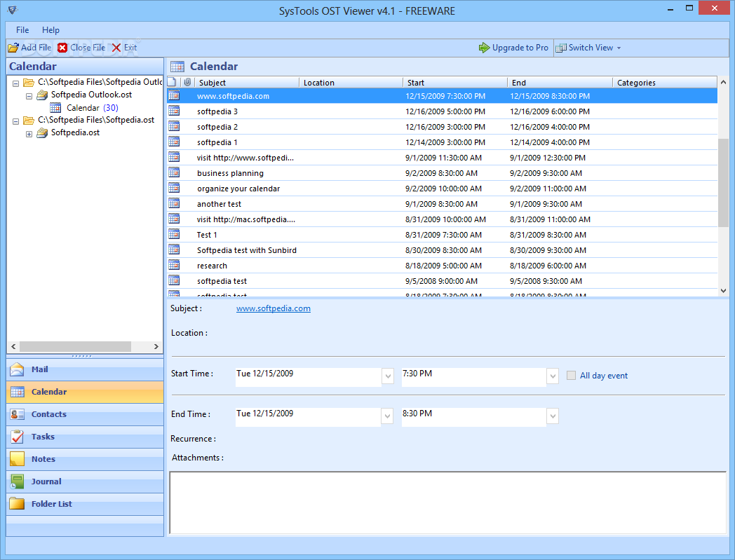Screen dimensions: 735x560
Task: Click the Start Time date field
Action: tap(309, 376)
